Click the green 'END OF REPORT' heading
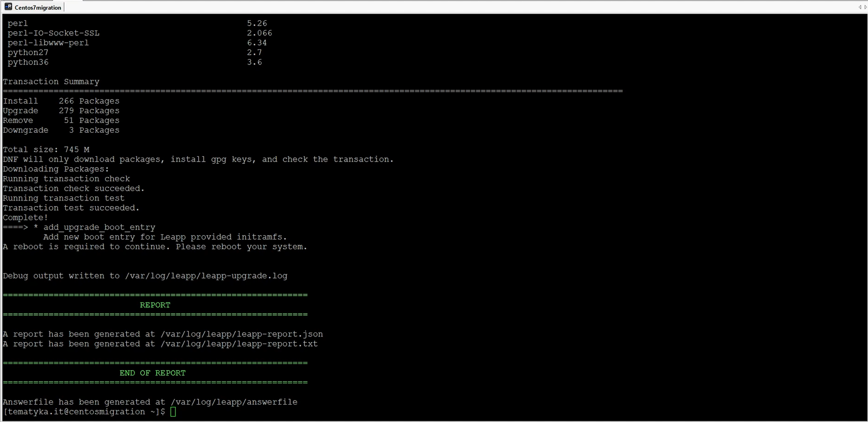 (x=153, y=373)
